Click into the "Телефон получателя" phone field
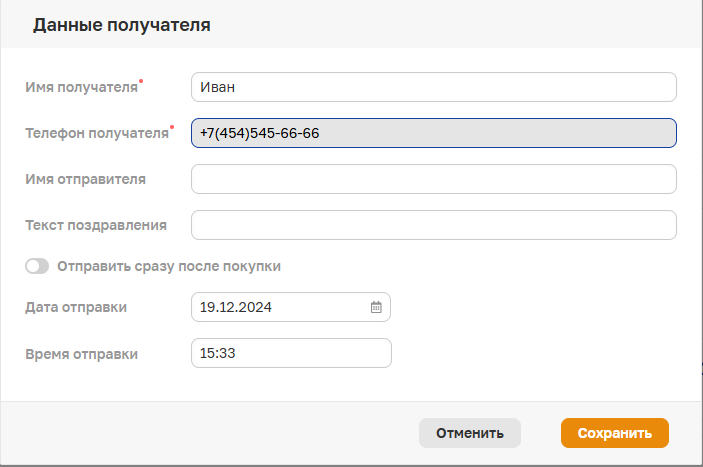Viewport: 703px width, 467px height. click(x=434, y=133)
